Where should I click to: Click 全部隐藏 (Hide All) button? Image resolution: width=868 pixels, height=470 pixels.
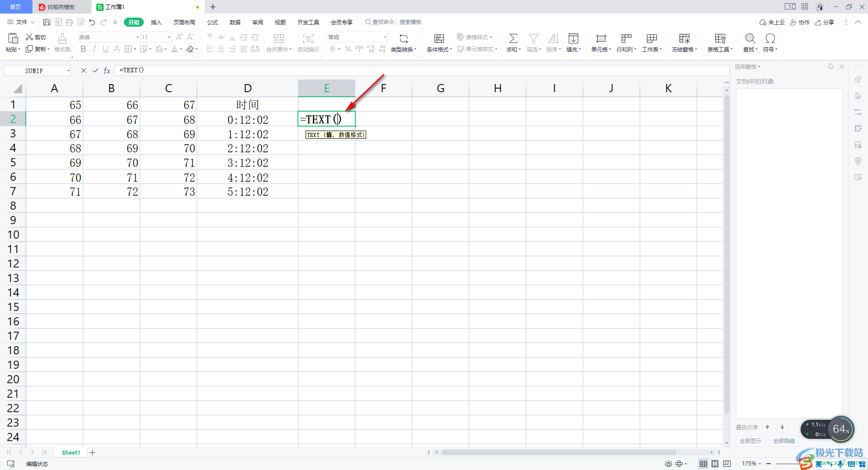pyautogui.click(x=784, y=441)
